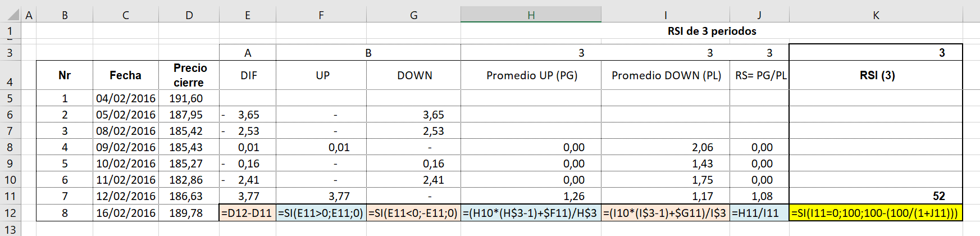
Task: Select the date cell 04/02/2016
Action: pyautogui.click(x=126, y=98)
